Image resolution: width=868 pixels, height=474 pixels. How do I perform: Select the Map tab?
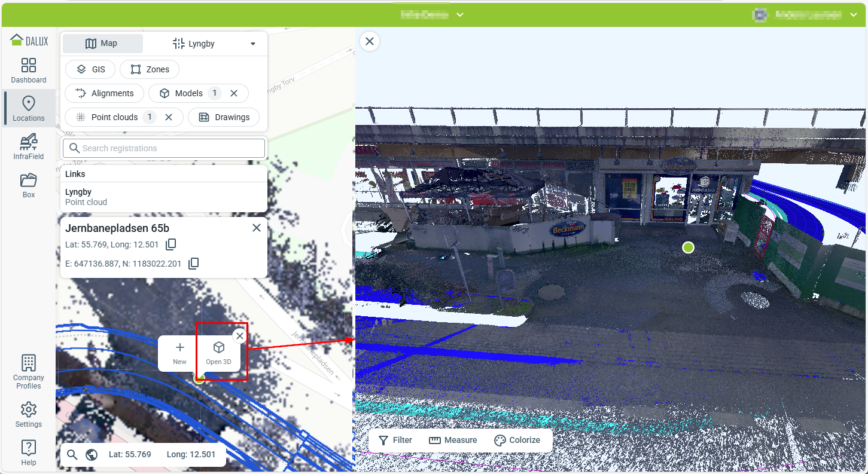102,44
